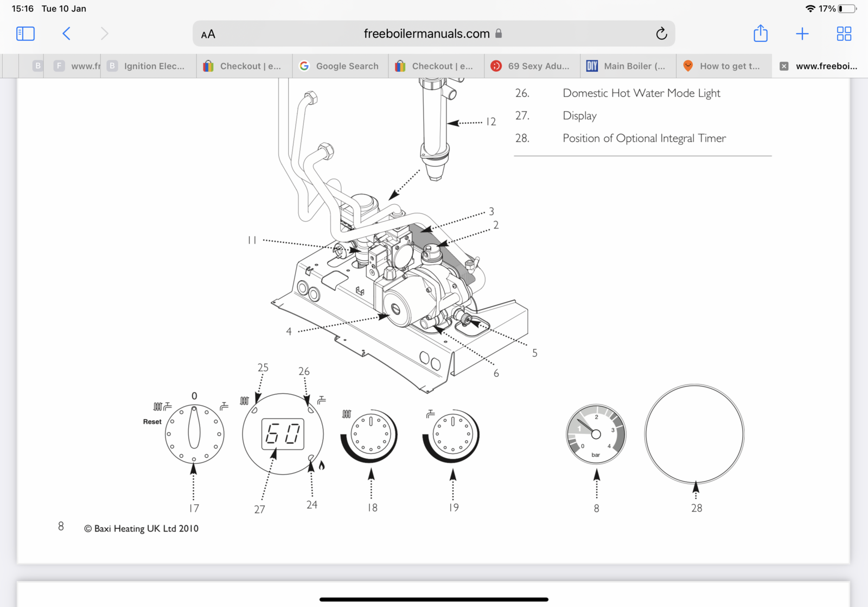
Task: Open the AA reader options menu
Action: coord(208,34)
